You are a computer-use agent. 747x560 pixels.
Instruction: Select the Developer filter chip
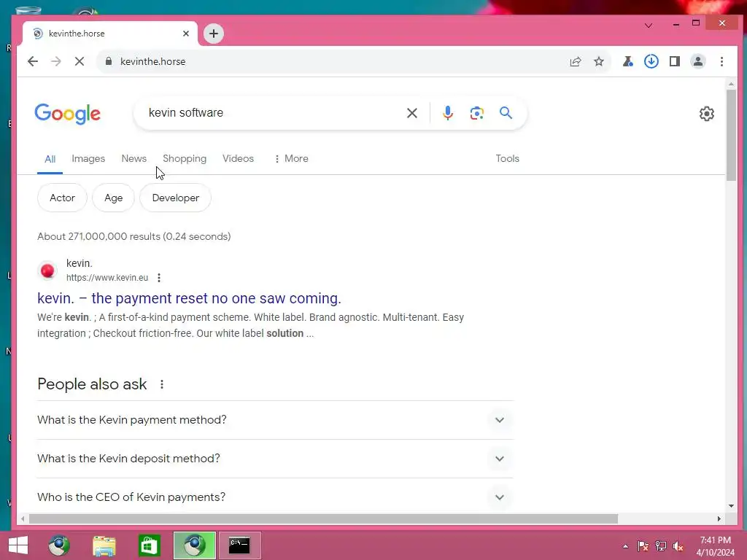(x=175, y=198)
